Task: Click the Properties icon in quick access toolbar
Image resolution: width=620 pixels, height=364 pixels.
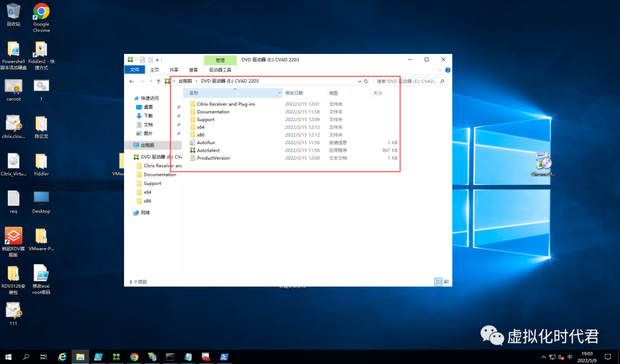Action: (x=142, y=60)
